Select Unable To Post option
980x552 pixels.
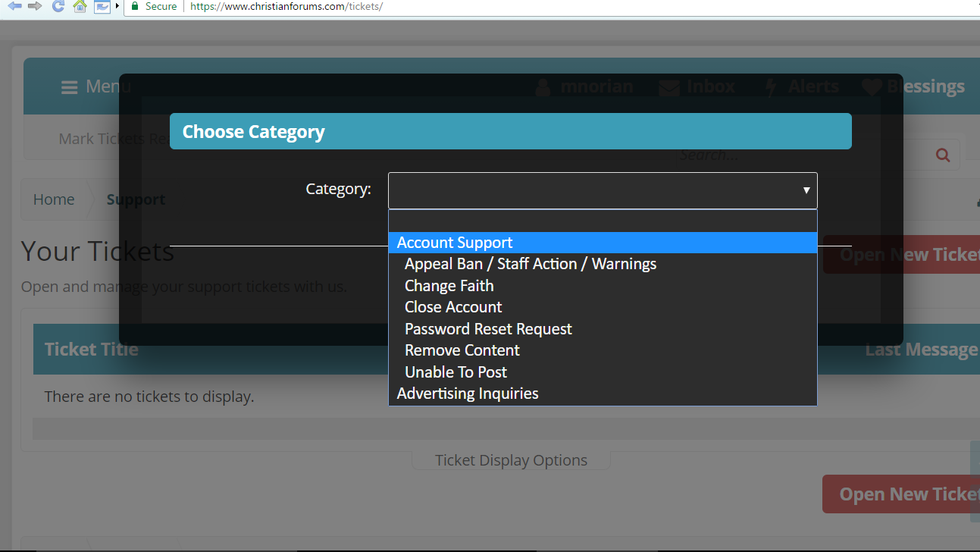603,372
